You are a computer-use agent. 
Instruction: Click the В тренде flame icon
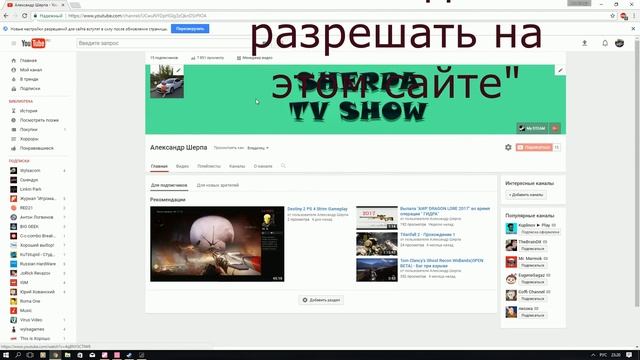13,79
